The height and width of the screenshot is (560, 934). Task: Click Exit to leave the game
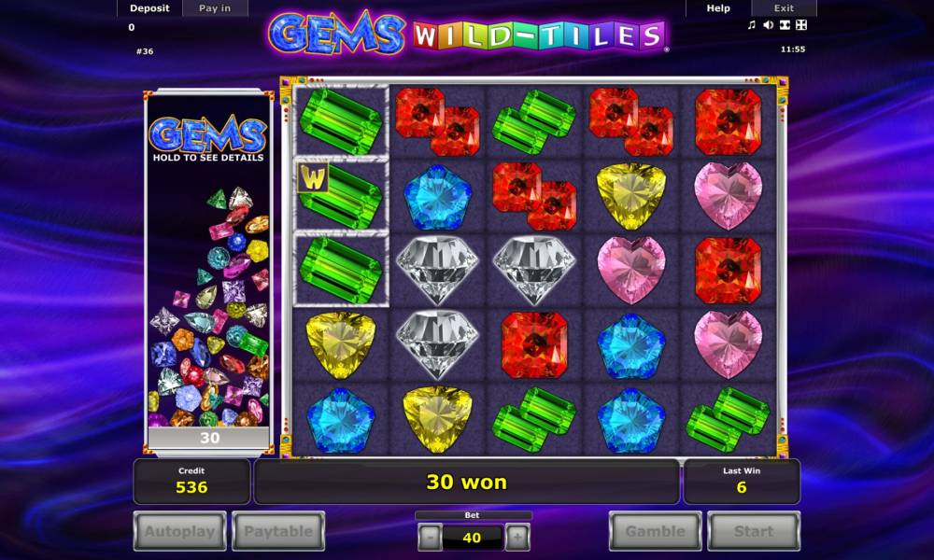[784, 8]
